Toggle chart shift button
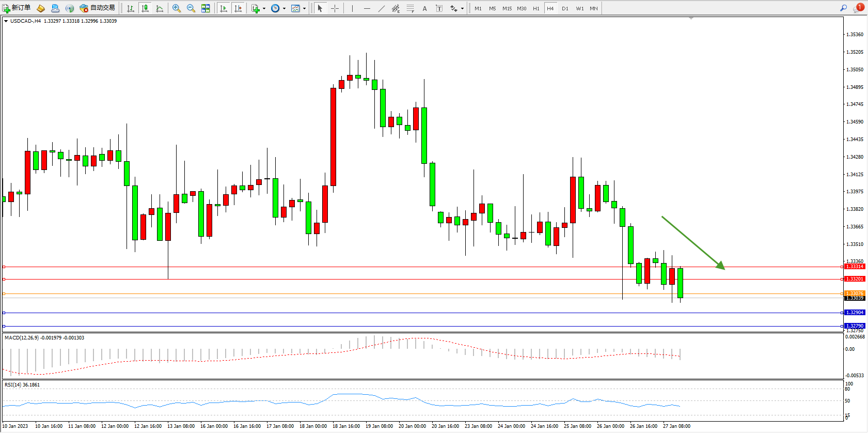This screenshot has width=868, height=433. tap(238, 8)
